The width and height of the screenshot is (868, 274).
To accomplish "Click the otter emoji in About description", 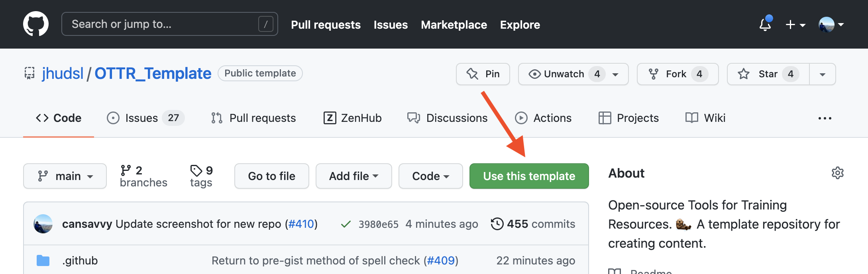I will click(x=683, y=224).
